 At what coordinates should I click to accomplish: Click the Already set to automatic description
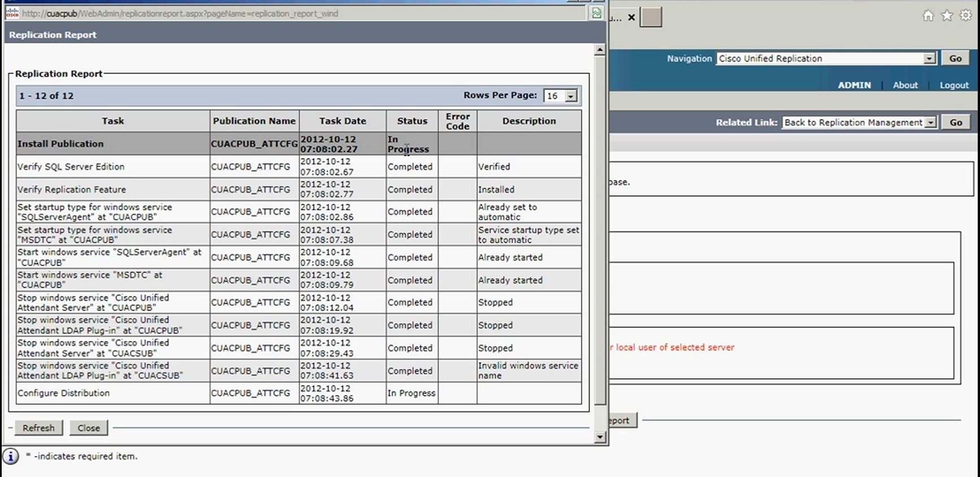click(529, 212)
